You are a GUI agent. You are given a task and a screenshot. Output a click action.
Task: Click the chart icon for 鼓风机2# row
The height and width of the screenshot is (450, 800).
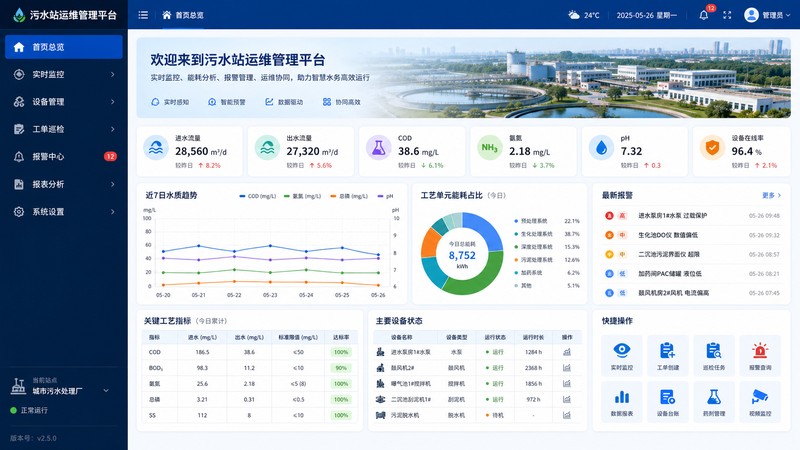567,368
